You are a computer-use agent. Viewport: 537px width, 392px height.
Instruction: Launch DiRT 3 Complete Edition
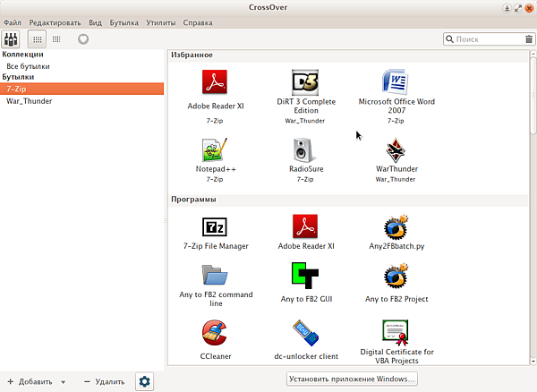pyautogui.click(x=305, y=82)
